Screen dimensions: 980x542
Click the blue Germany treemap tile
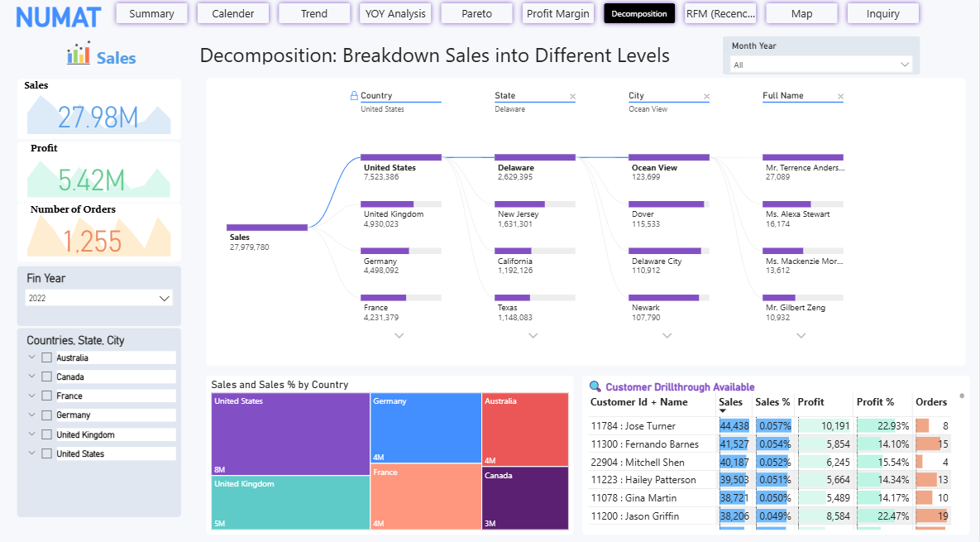[426, 428]
